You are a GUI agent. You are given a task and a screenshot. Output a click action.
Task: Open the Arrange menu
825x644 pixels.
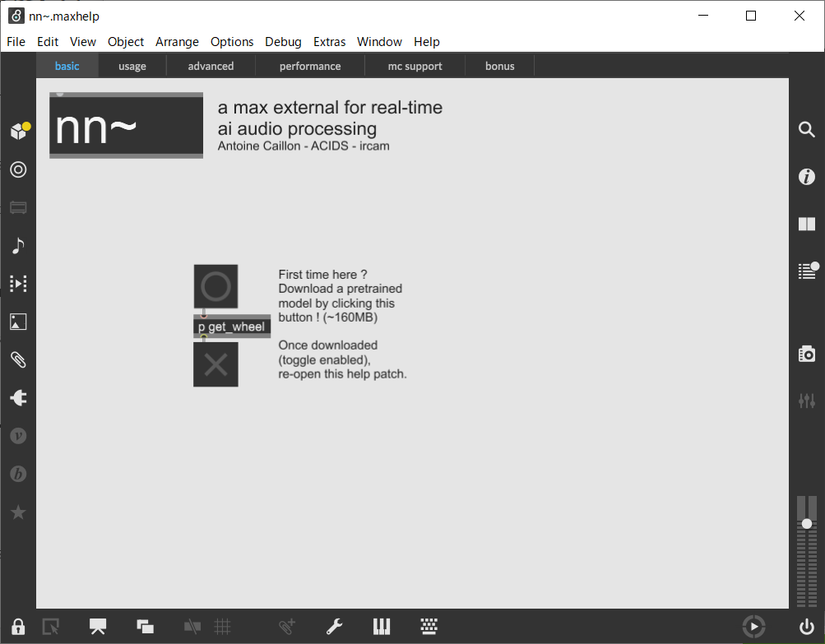[x=177, y=42]
